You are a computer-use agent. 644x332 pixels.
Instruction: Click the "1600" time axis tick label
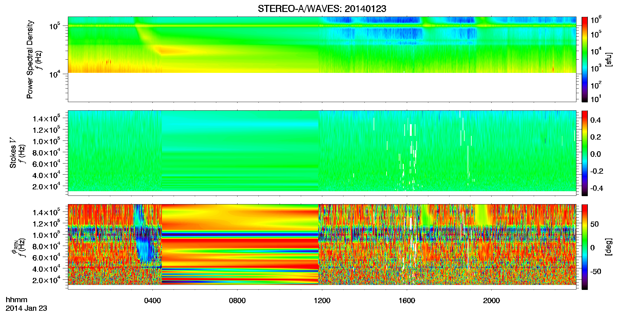pyautogui.click(x=407, y=301)
